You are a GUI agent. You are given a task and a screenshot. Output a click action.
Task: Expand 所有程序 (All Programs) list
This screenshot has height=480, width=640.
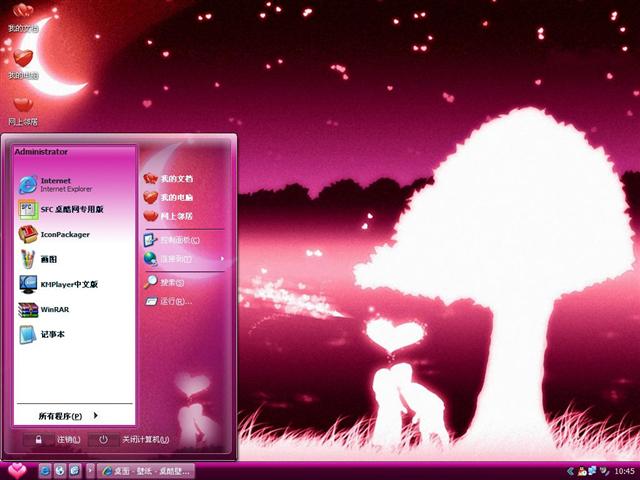(x=68, y=415)
